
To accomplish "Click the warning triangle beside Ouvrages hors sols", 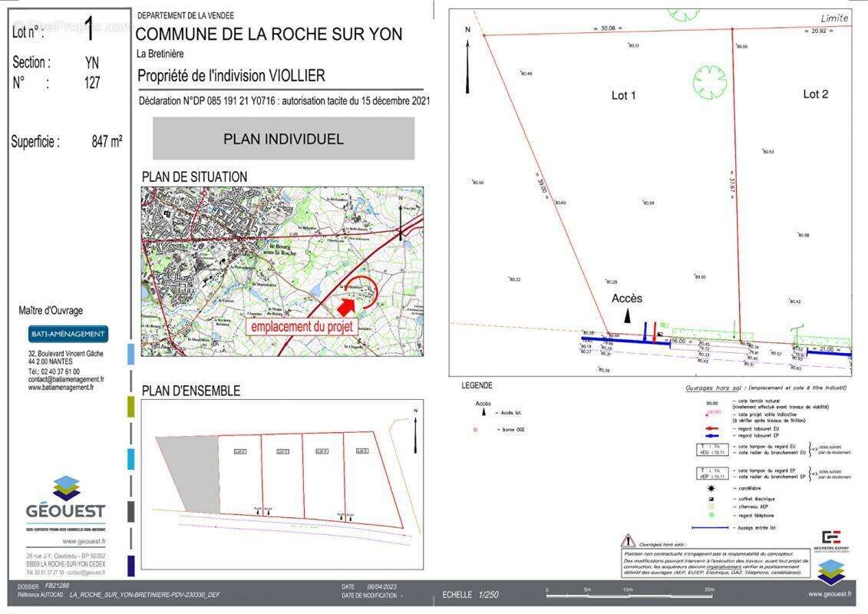I will coord(629,541).
